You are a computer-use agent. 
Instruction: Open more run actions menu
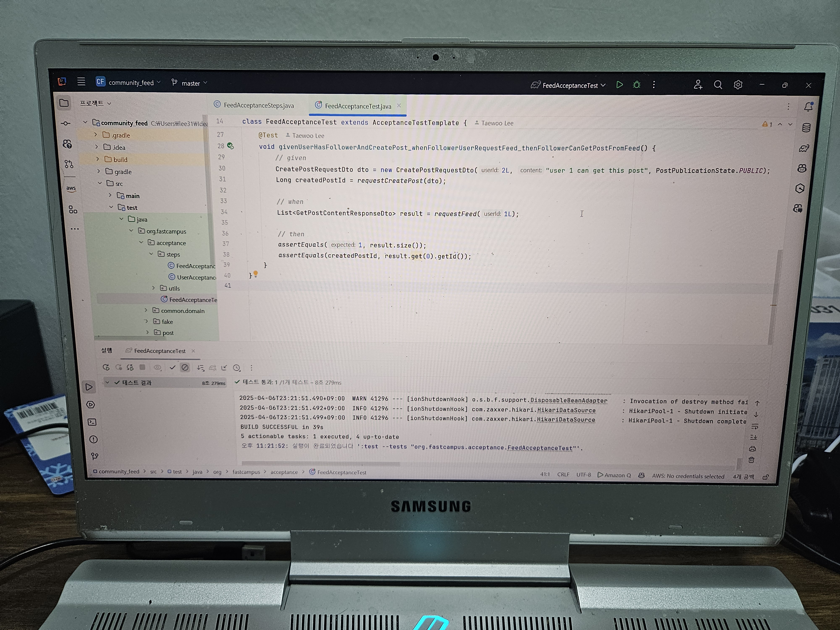tap(654, 85)
